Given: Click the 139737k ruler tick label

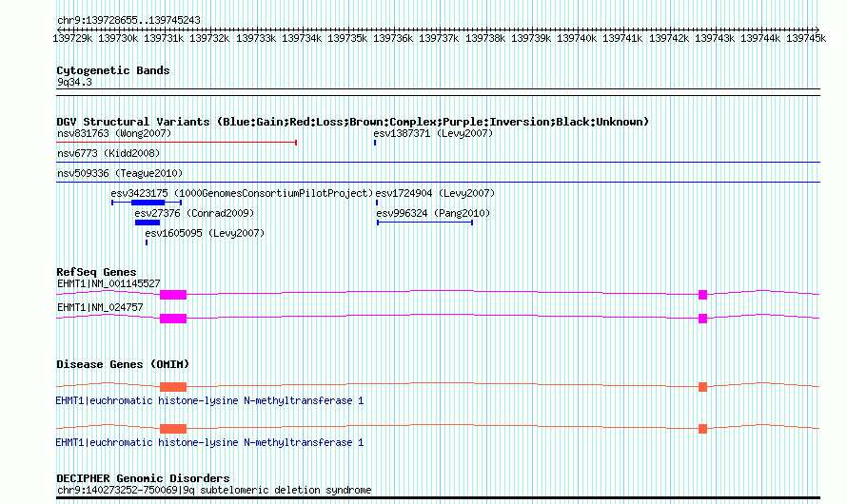Looking at the screenshot, I should tap(439, 38).
